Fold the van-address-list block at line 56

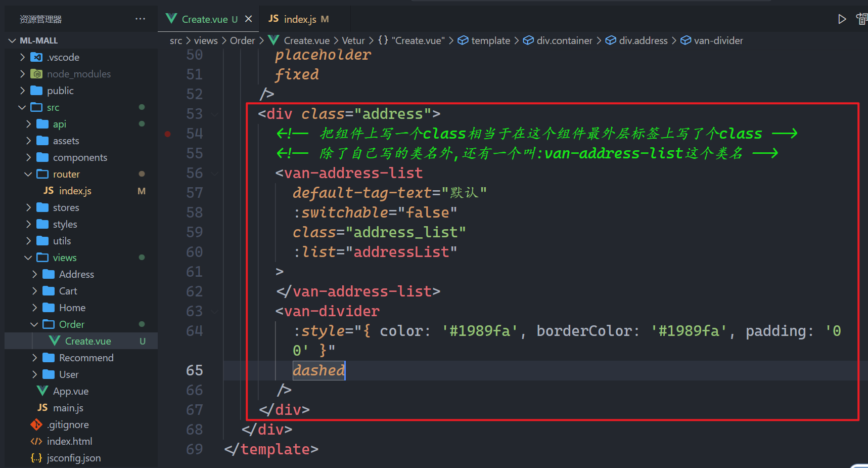click(x=215, y=174)
